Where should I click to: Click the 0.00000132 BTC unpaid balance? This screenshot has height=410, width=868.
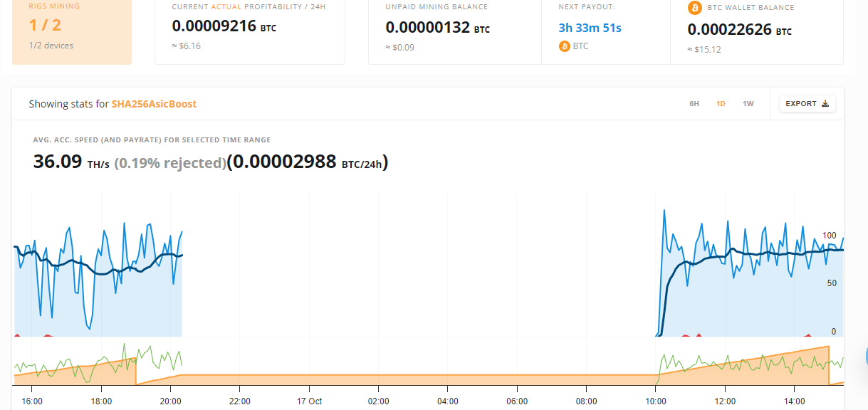click(x=438, y=28)
